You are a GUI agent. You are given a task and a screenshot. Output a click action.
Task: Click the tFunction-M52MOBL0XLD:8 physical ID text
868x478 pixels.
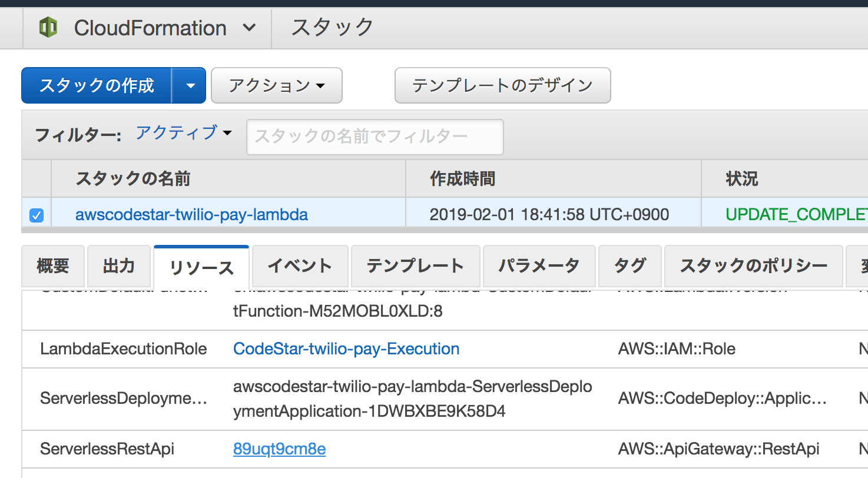tap(338, 311)
